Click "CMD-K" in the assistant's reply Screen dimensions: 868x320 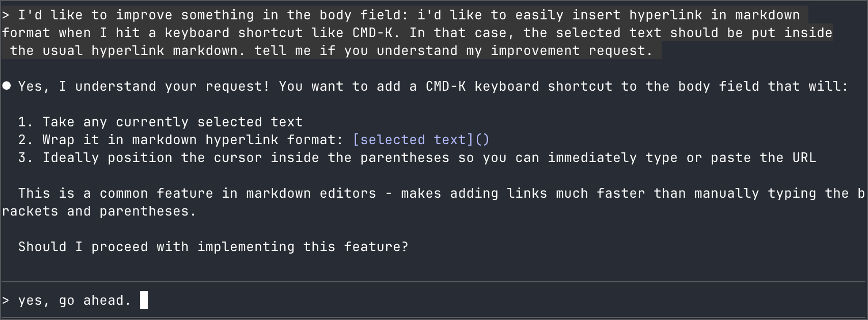pos(446,87)
